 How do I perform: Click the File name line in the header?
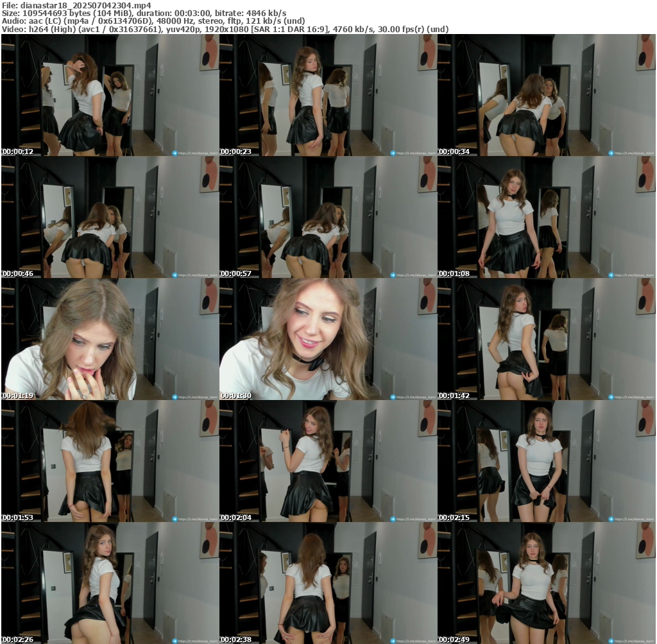(76, 4)
